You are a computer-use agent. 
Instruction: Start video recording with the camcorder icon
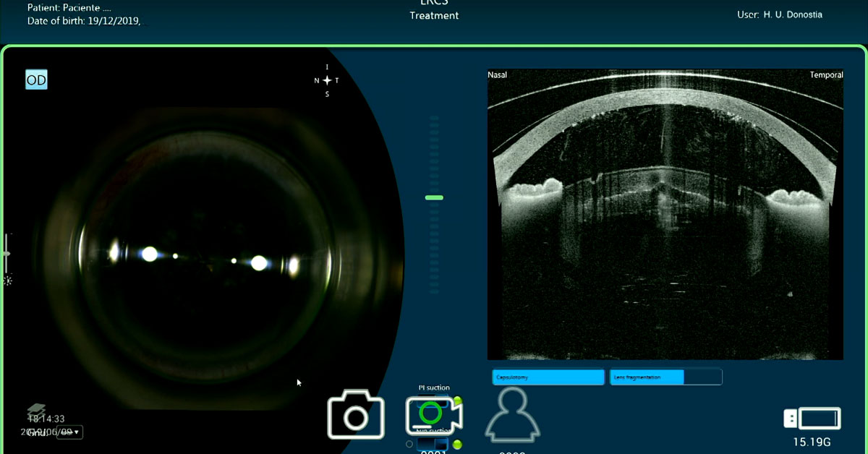tap(434, 416)
